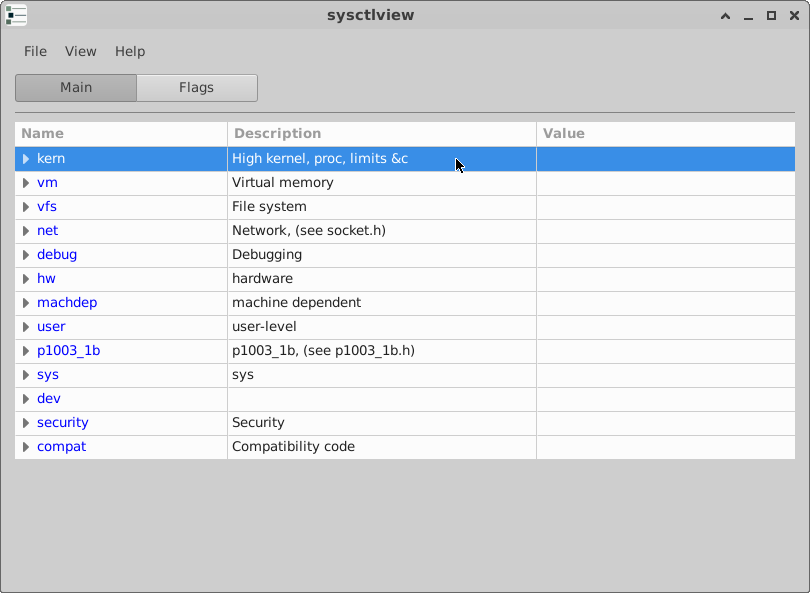This screenshot has height=593, width=810.
Task: Expand the hw disclosure triangle
Action: point(26,279)
